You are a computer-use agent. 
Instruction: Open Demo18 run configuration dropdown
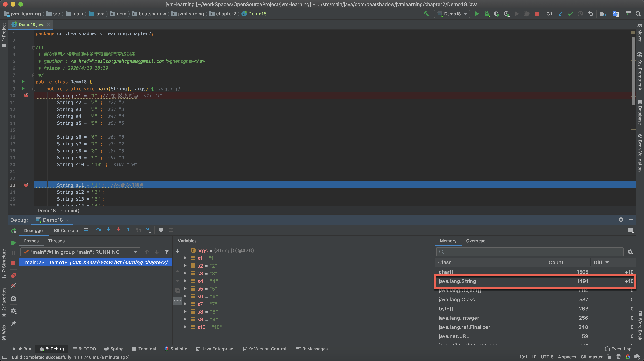click(x=452, y=14)
